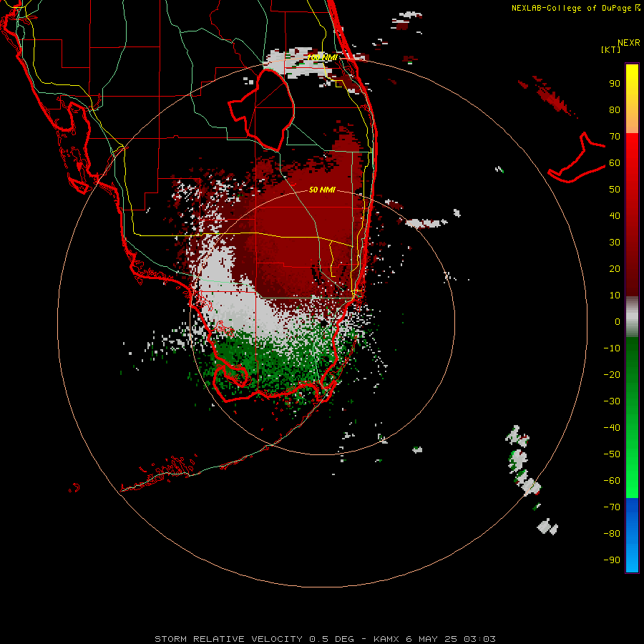Click the -20 value on the velocity scale
Image resolution: width=644 pixels, height=644 pixels.
[612, 374]
